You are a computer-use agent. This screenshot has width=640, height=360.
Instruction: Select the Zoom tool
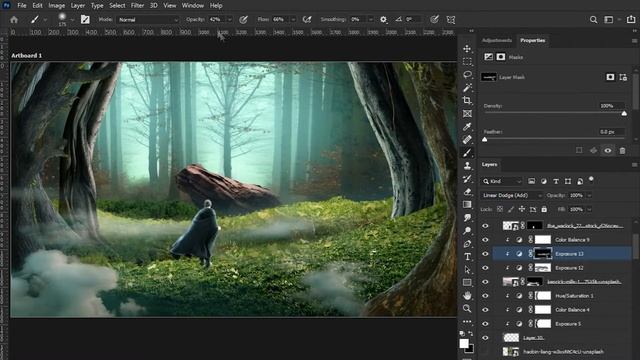pos(467,309)
